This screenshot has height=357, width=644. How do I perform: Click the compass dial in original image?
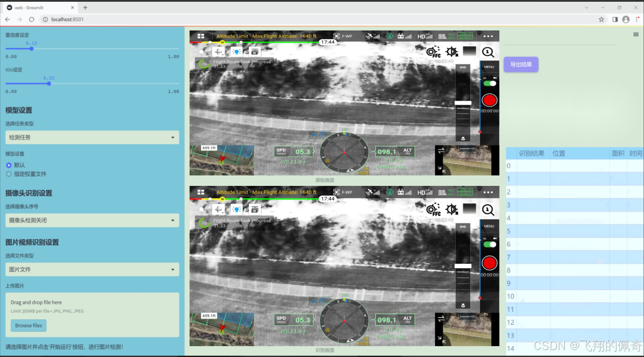tap(344, 152)
